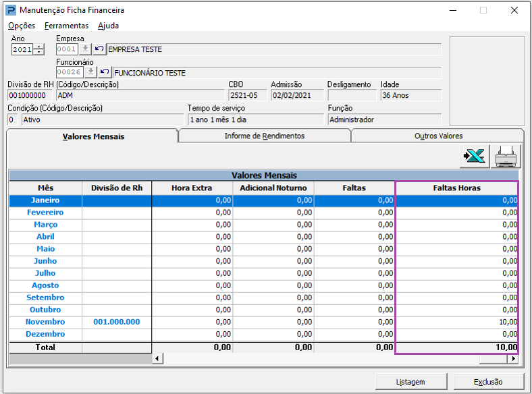
Task: Click the Divisão de Rh column header
Action: (117, 188)
